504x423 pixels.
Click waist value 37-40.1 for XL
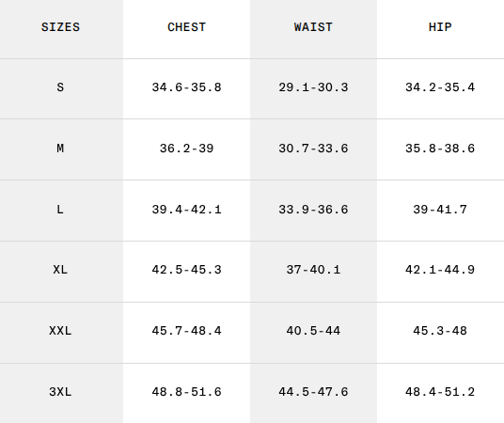point(313,270)
